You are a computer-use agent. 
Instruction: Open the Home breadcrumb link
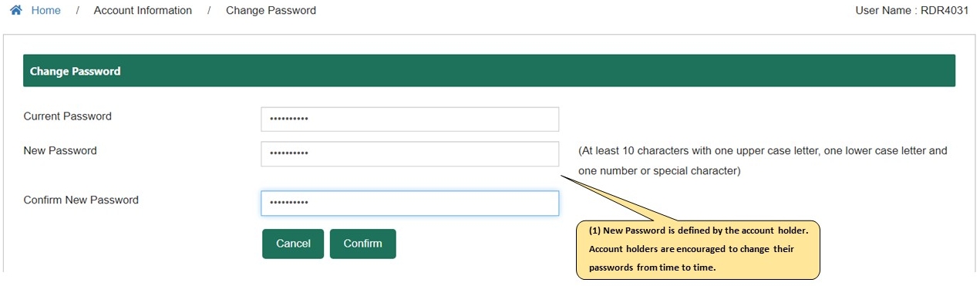45,11
